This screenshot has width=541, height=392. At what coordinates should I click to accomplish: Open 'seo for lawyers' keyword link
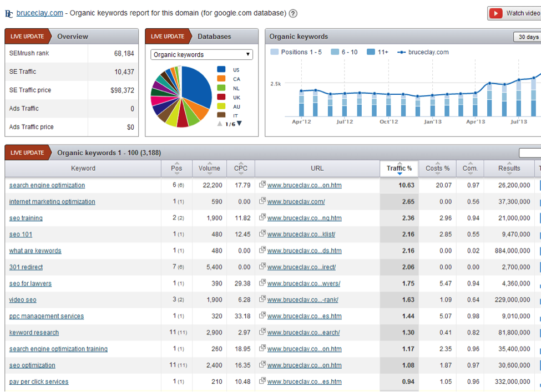(x=31, y=283)
